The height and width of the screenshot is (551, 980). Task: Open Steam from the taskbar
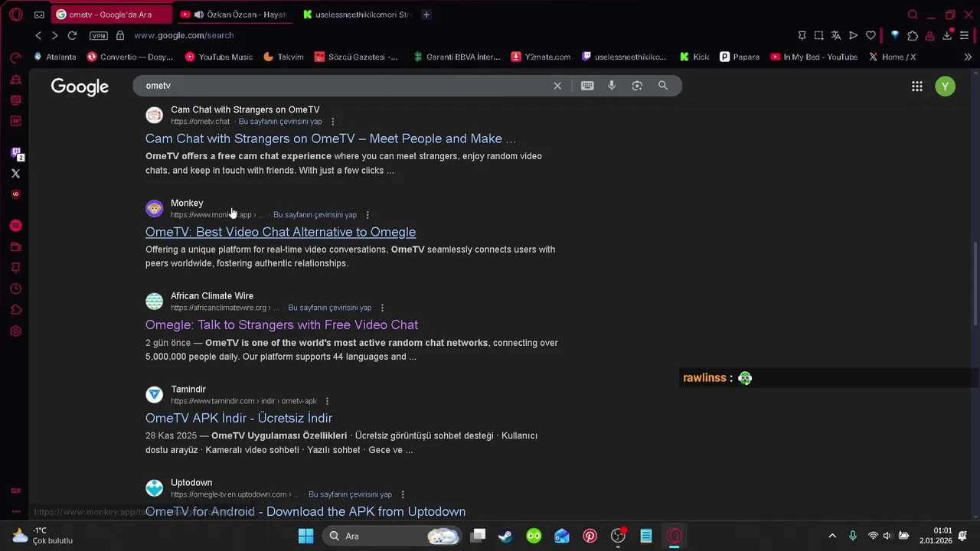tap(505, 536)
